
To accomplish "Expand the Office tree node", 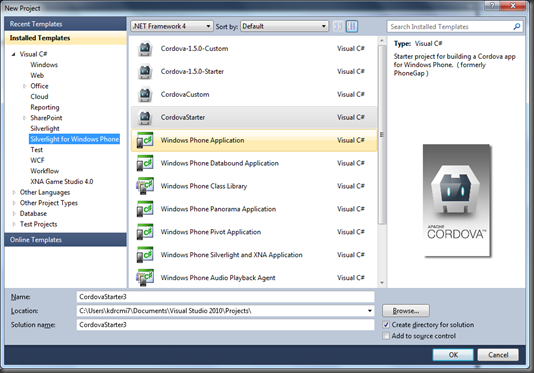I will tap(24, 86).
